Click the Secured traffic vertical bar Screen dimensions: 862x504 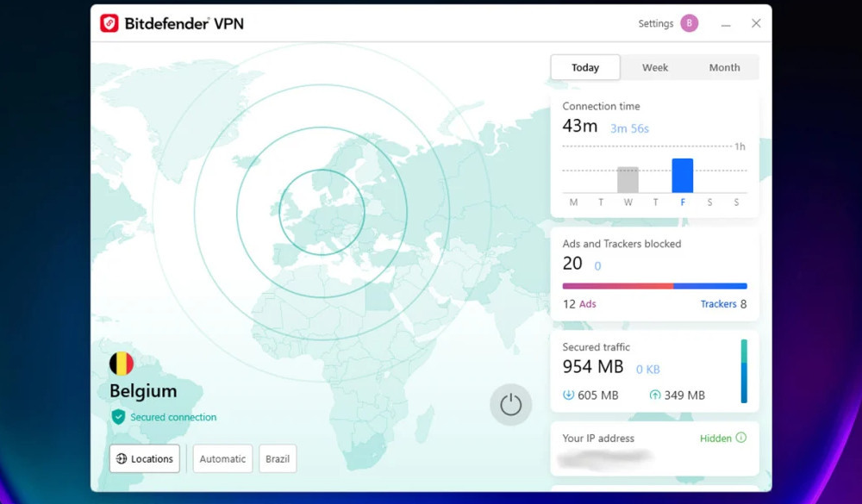744,371
